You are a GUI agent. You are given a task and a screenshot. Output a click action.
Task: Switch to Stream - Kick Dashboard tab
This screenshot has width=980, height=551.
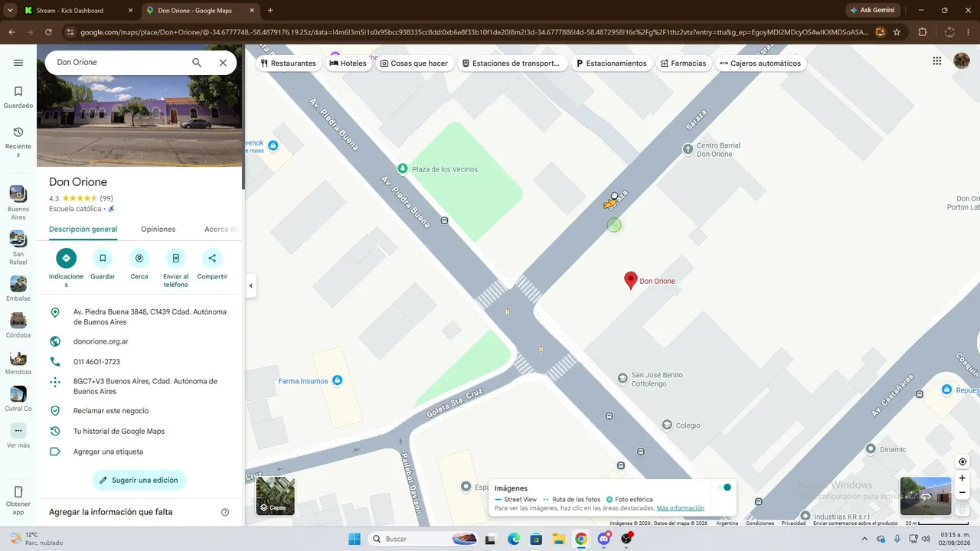click(77, 11)
